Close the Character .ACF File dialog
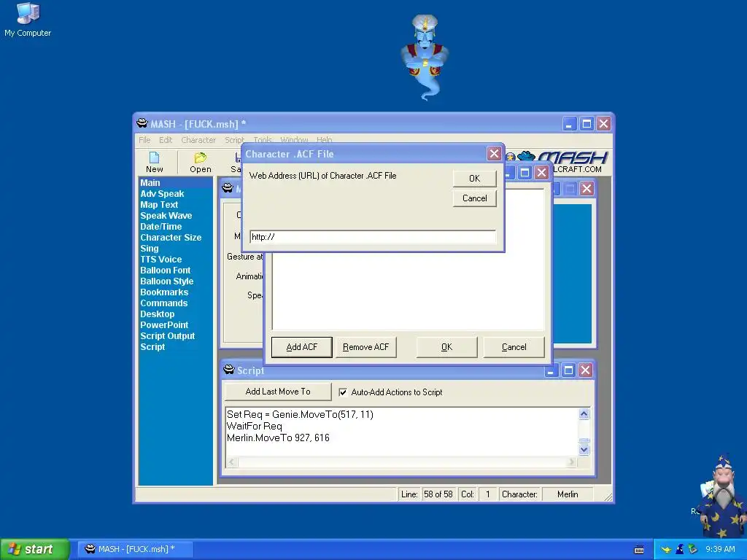This screenshot has height=560, width=747. click(494, 154)
